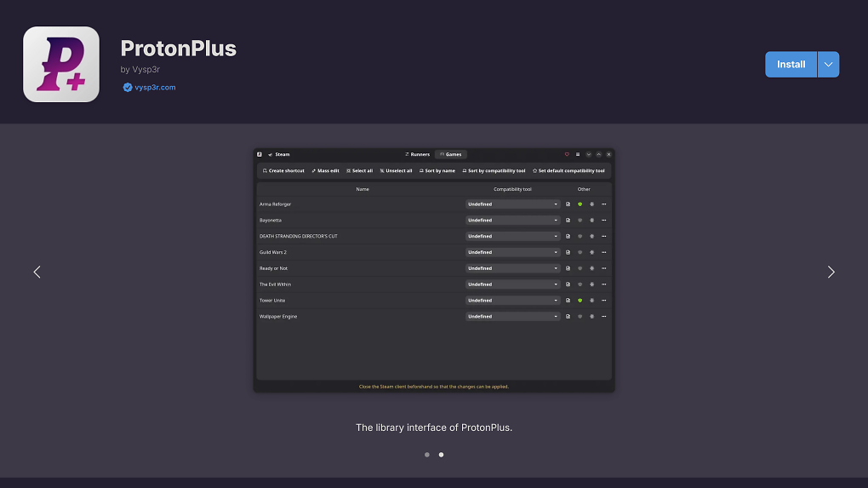Switch to the Runners tab in the screenshot
The image size is (868, 488).
pyautogui.click(x=417, y=154)
